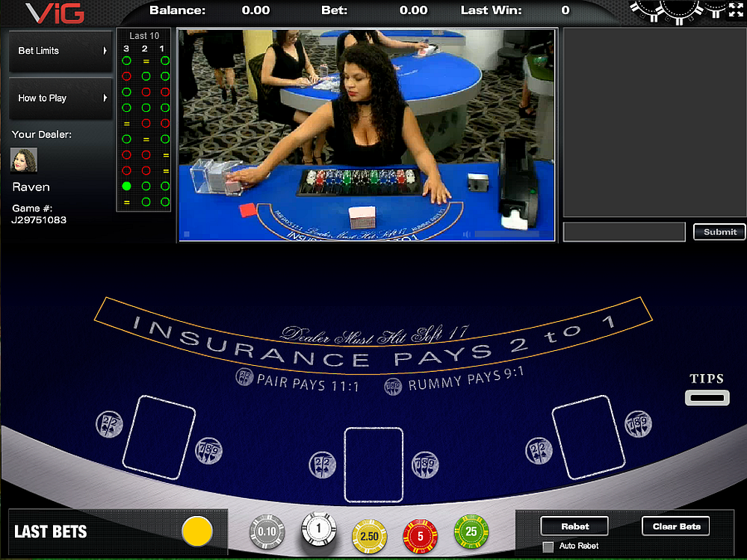Image resolution: width=747 pixels, height=560 pixels.
Task: Place pair side bet on center seat
Action: [x=323, y=464]
